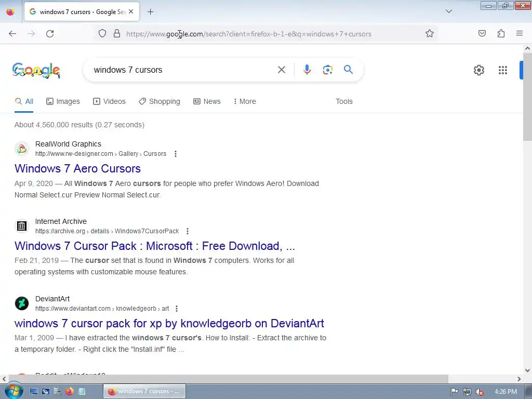Open Windows 7 Cursor Pack archive result
Image resolution: width=532 pixels, height=399 pixels.
pos(155,246)
